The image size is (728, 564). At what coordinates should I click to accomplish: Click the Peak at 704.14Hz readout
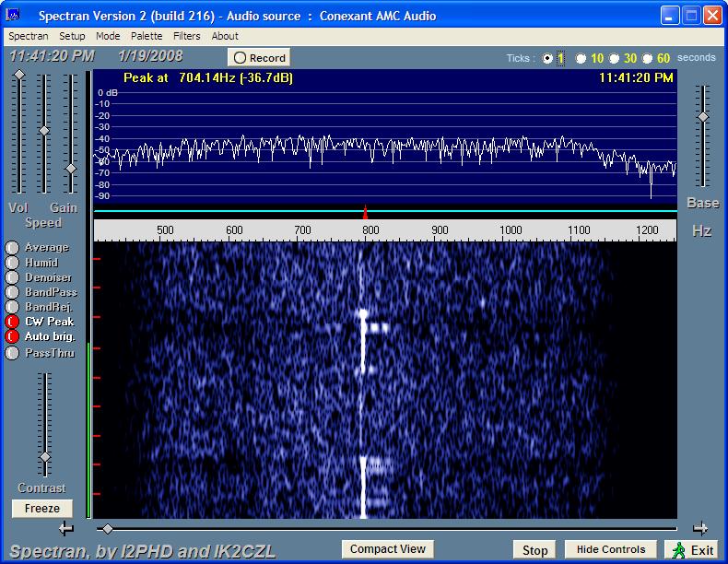[208, 77]
